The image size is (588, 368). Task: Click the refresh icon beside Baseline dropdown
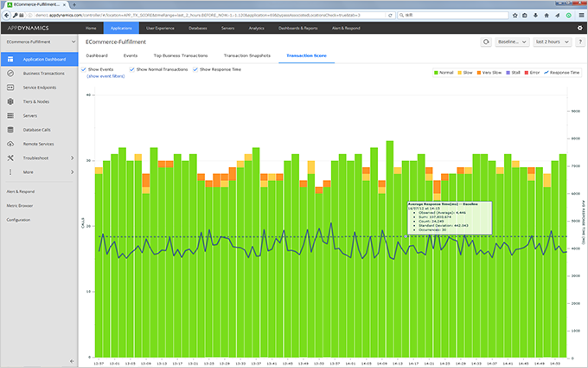[x=487, y=42]
